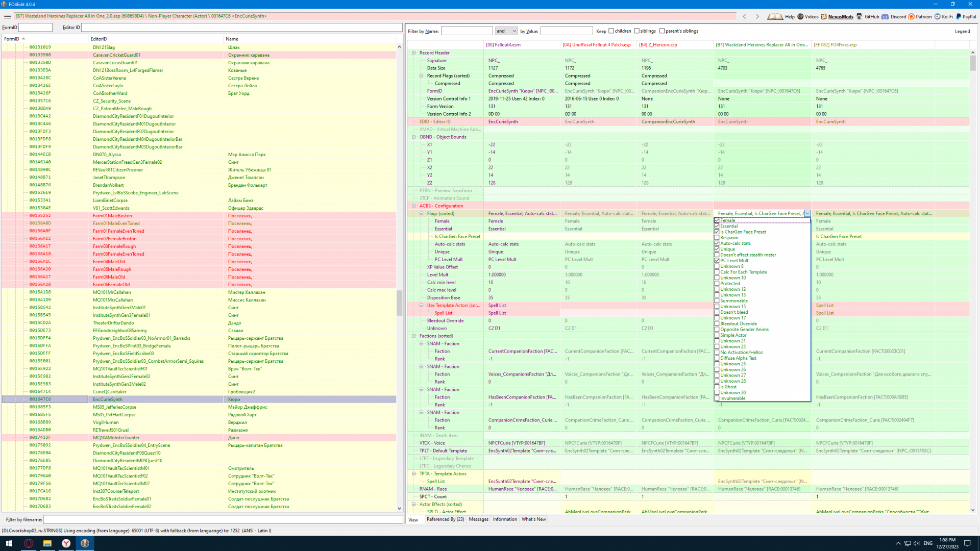Click the Filter by filename field
Screen dimensions: 980x551
pos(223,519)
